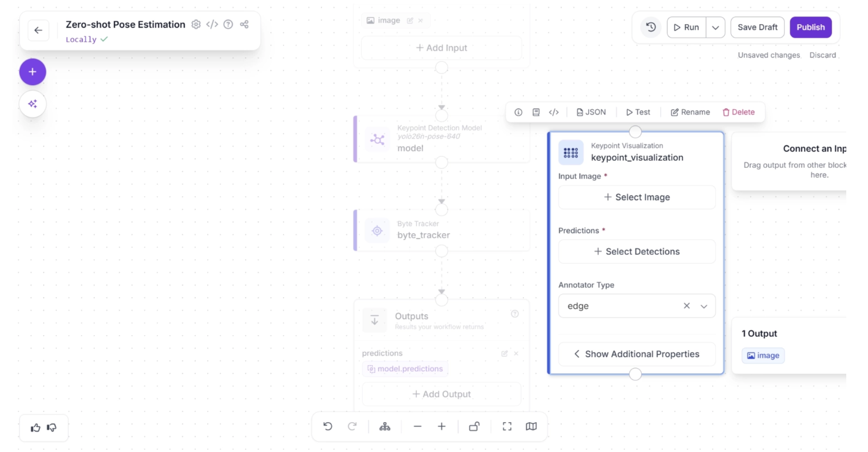The width and height of the screenshot is (868, 452).
Task: Open the AI sparkle assistant button
Action: click(x=32, y=104)
